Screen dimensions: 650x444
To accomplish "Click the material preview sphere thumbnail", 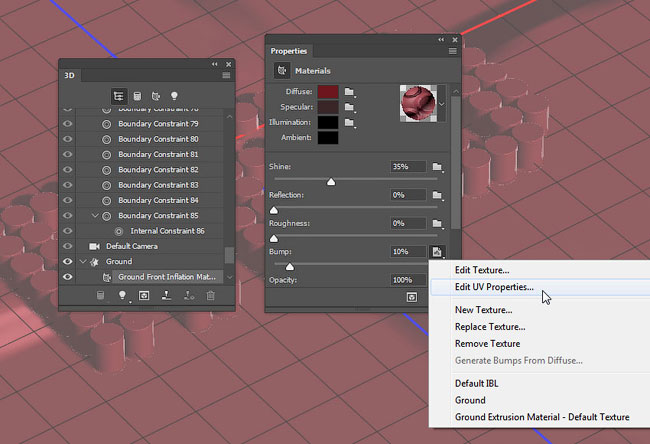I will pyautogui.click(x=418, y=104).
